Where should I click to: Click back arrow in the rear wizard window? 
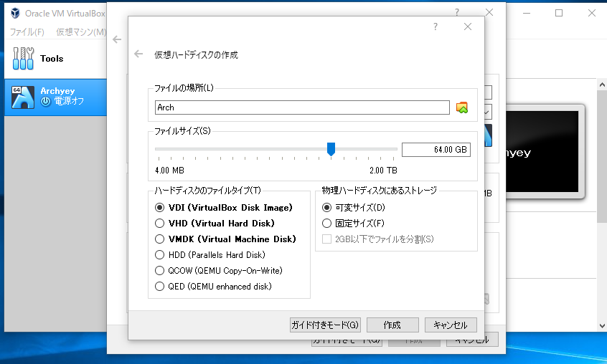pyautogui.click(x=117, y=39)
